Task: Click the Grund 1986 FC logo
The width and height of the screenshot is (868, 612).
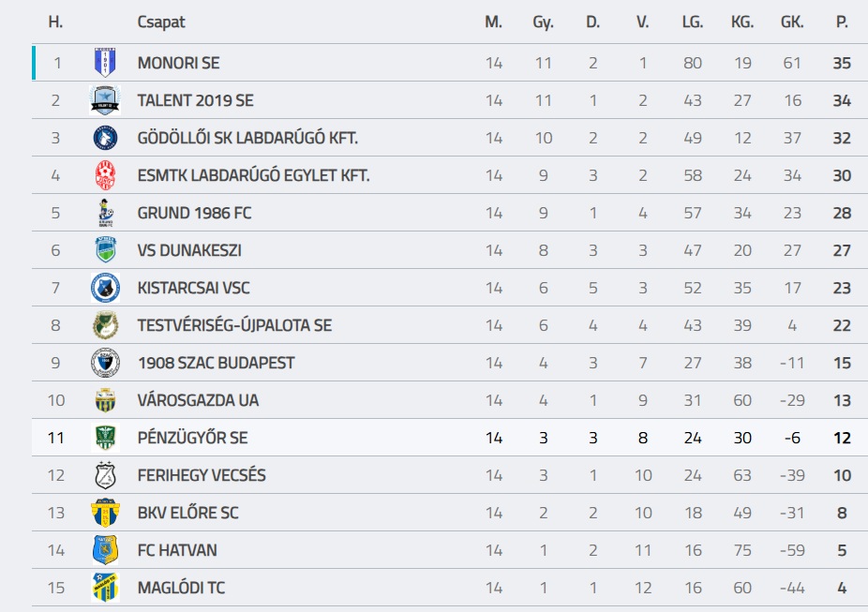Action: (105, 213)
